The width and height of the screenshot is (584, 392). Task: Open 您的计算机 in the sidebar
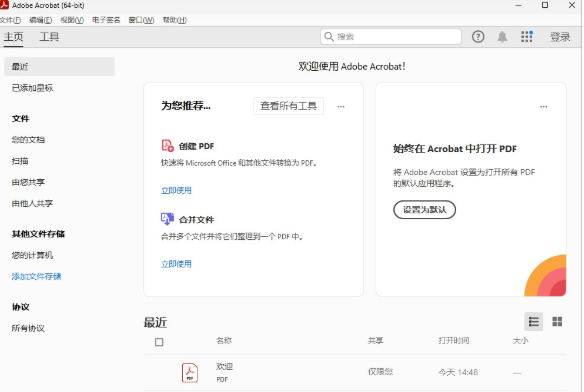(32, 255)
